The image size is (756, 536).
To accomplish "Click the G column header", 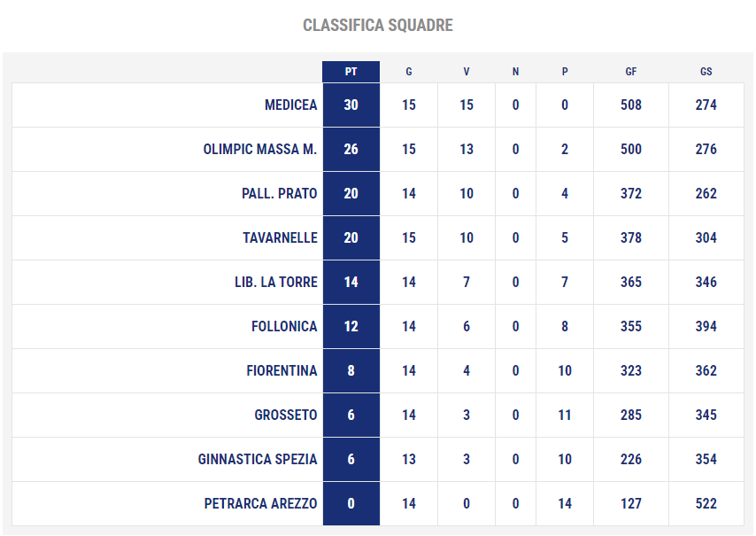I will point(408,72).
